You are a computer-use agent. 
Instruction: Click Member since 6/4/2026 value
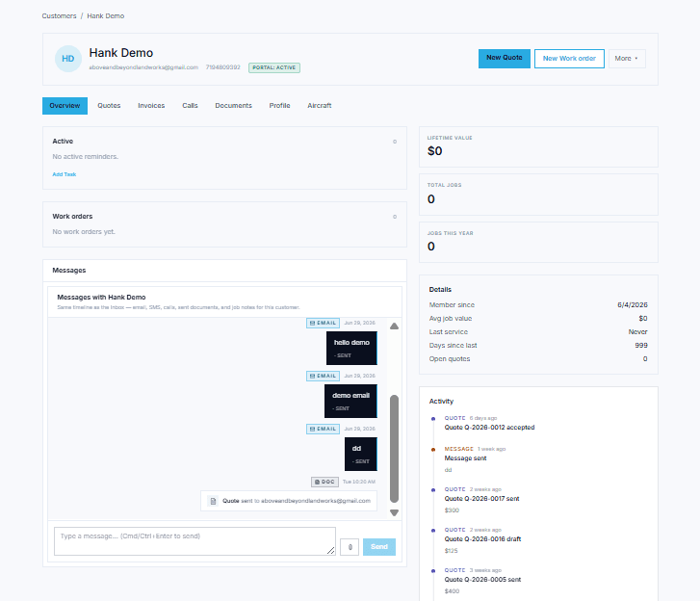point(633,305)
